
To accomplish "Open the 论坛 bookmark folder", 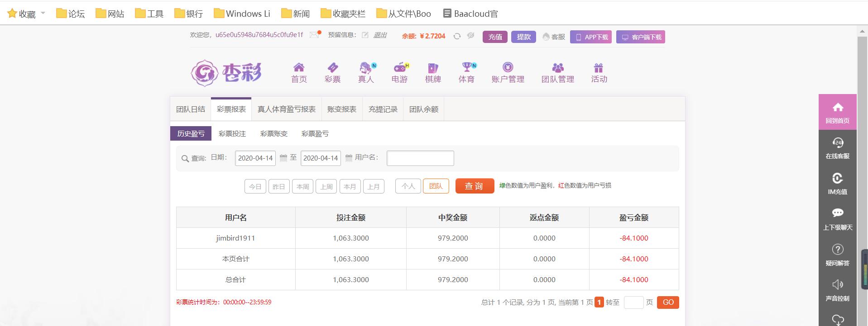I will (x=71, y=14).
